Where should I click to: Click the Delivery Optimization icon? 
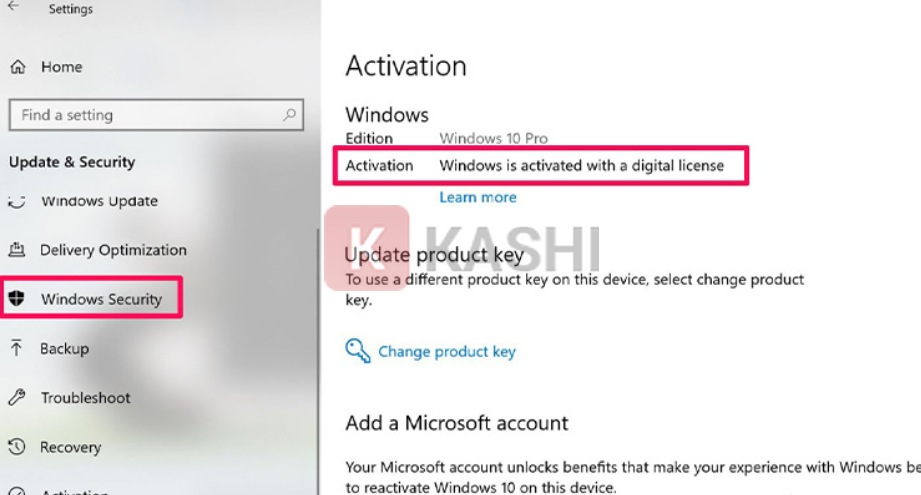pos(17,250)
